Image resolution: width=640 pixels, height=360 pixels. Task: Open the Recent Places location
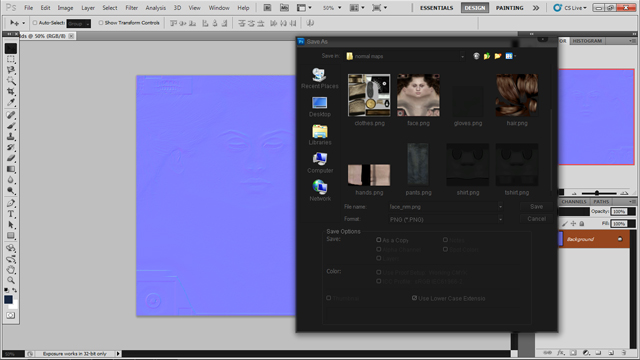[320, 78]
